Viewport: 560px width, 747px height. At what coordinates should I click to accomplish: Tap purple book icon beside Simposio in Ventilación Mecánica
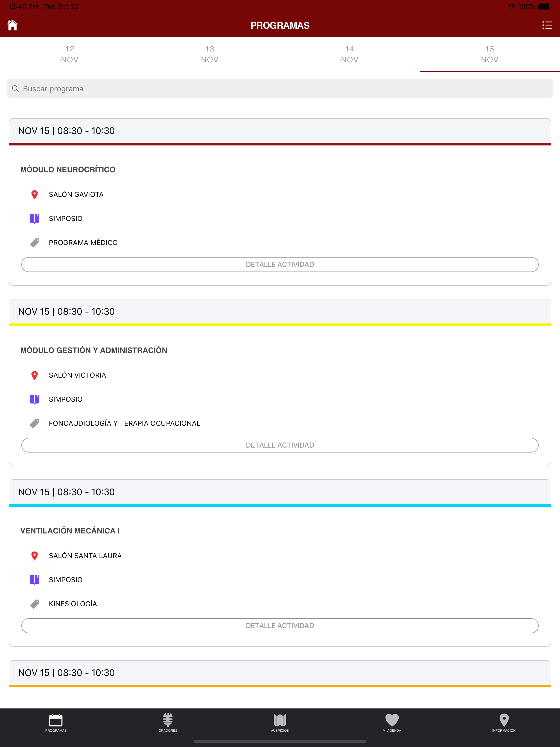[x=34, y=579]
